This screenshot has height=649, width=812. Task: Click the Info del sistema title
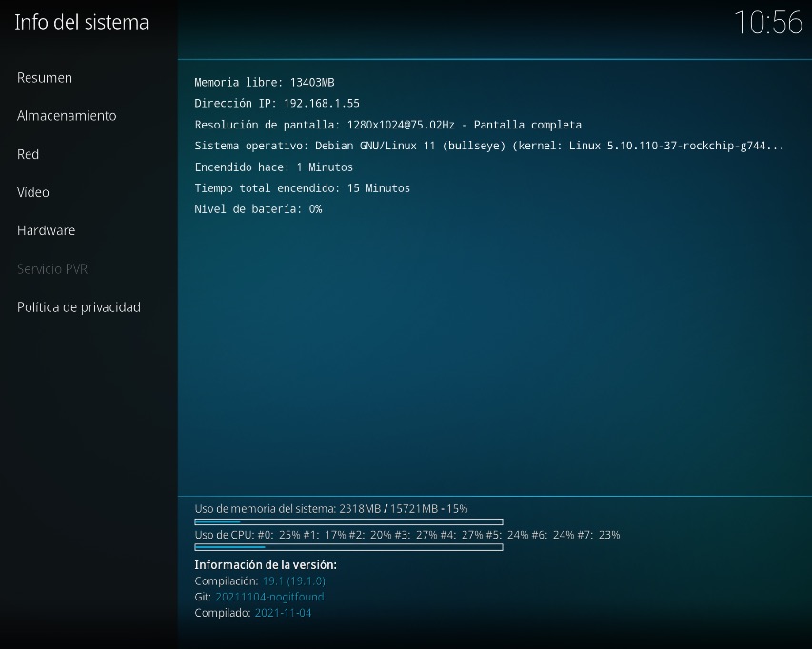pyautogui.click(x=81, y=22)
